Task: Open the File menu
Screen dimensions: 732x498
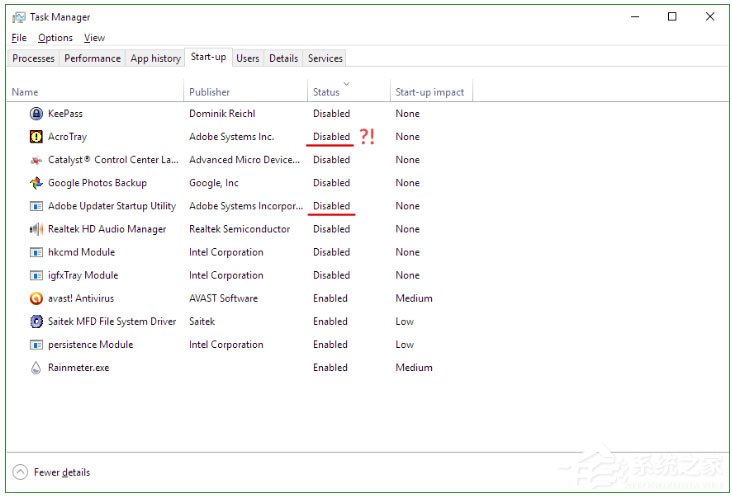Action: click(19, 38)
